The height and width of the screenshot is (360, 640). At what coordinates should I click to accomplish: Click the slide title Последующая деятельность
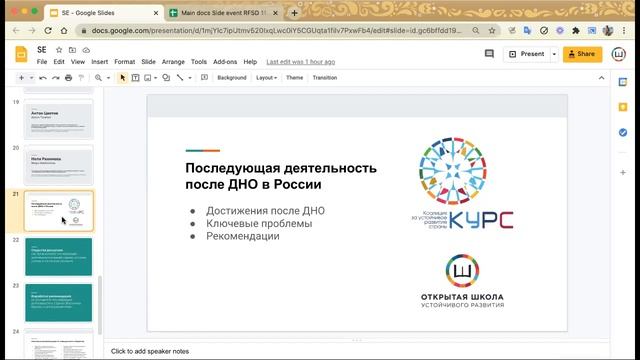click(281, 176)
